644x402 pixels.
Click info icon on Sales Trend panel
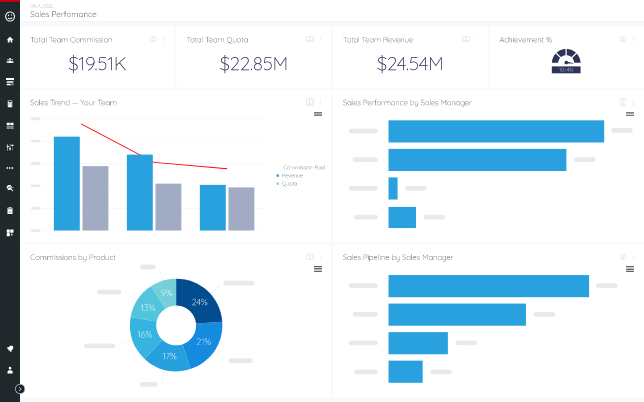(x=310, y=102)
